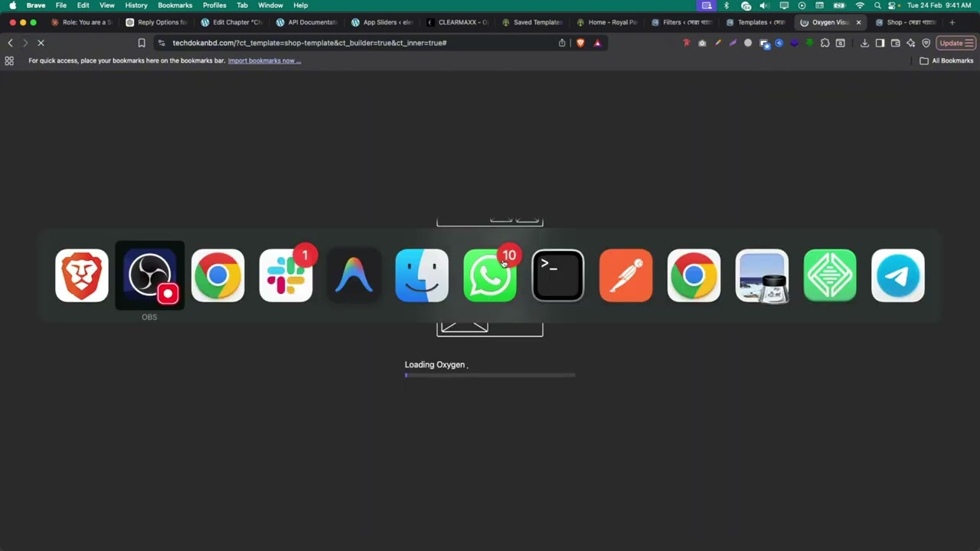This screenshot has width=980, height=551.
Task: Select the Arc app in the switcher
Action: click(354, 275)
